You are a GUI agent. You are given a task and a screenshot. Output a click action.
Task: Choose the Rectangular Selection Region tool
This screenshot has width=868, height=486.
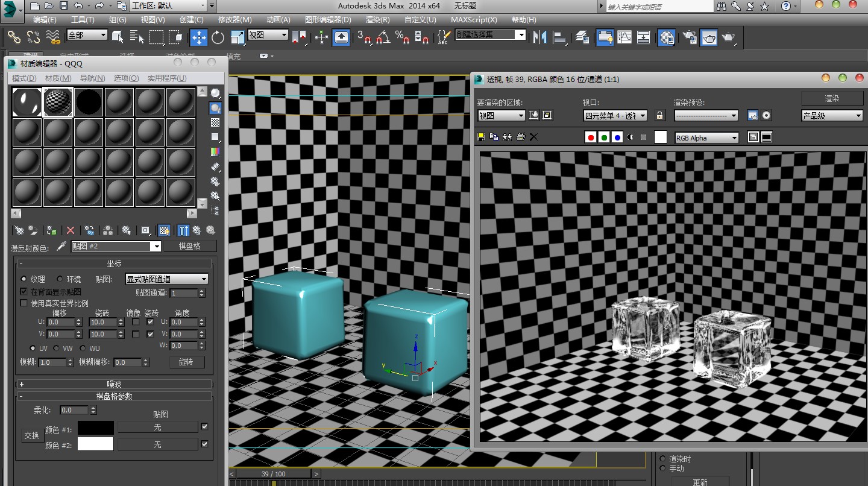[x=156, y=37]
